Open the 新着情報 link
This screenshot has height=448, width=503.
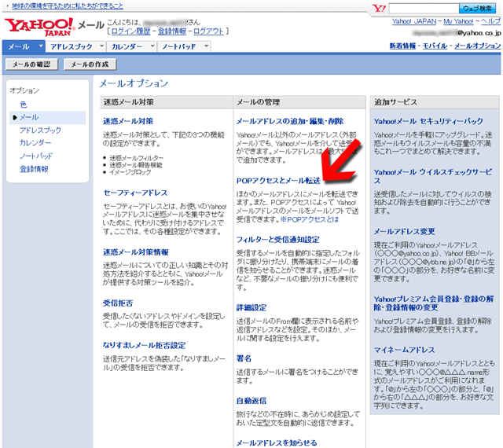pos(402,46)
